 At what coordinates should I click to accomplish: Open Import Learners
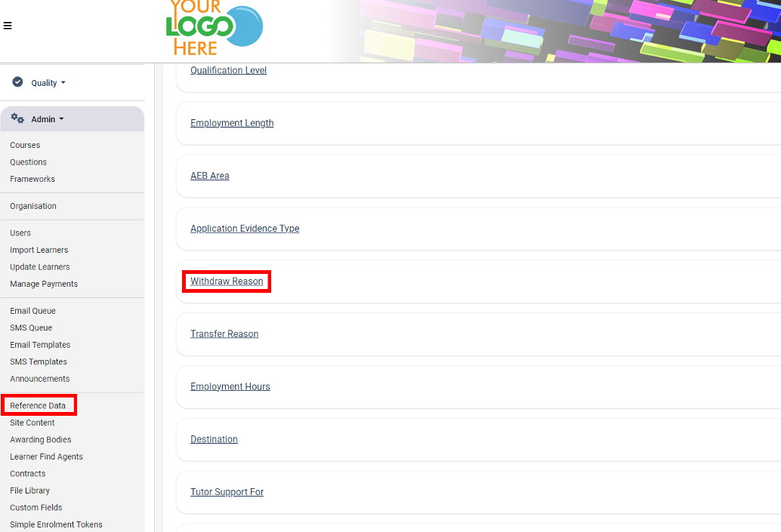point(39,250)
